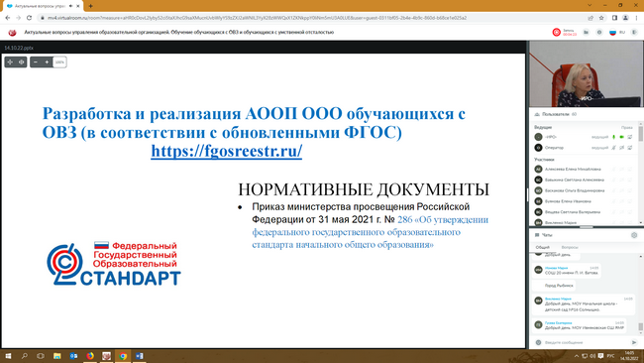This screenshot has height=363, width=644.
Task: Click the exit room icon in header
Action: pyautogui.click(x=634, y=32)
